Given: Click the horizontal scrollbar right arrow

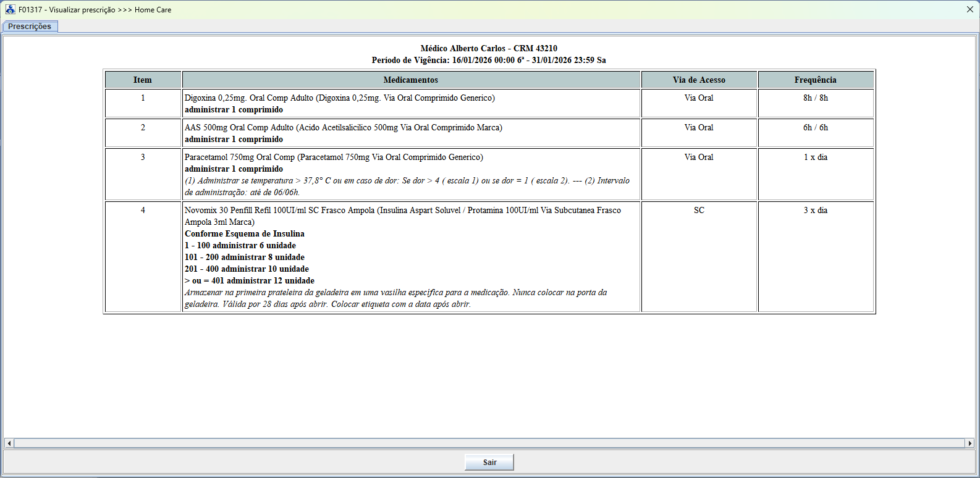Looking at the screenshot, I should [x=969, y=443].
